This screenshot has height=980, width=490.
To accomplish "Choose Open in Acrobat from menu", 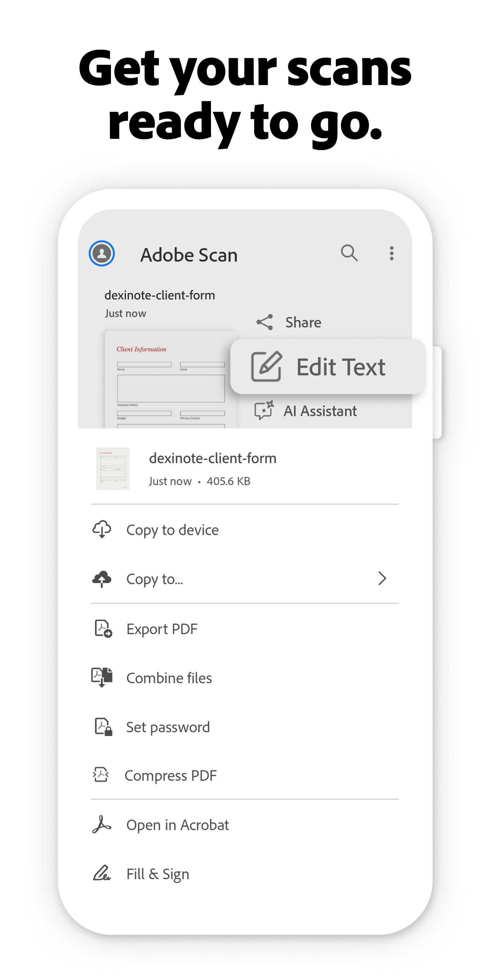I will click(x=177, y=825).
